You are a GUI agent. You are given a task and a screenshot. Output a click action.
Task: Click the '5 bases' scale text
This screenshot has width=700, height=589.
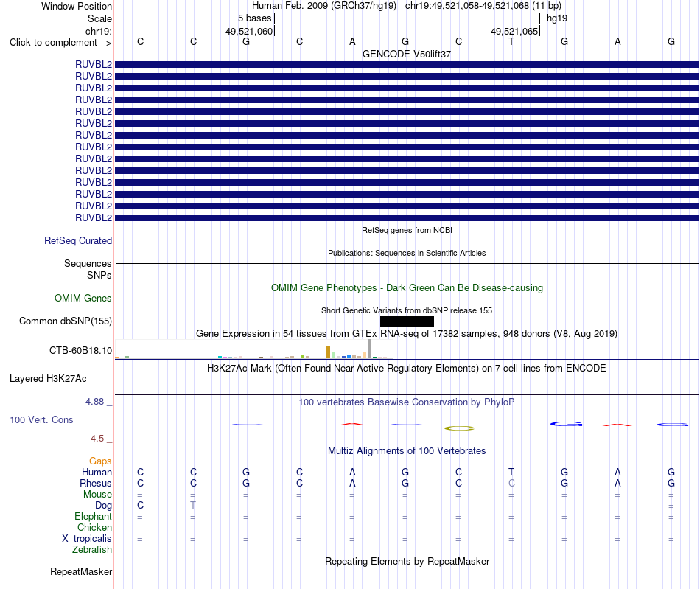tap(254, 18)
